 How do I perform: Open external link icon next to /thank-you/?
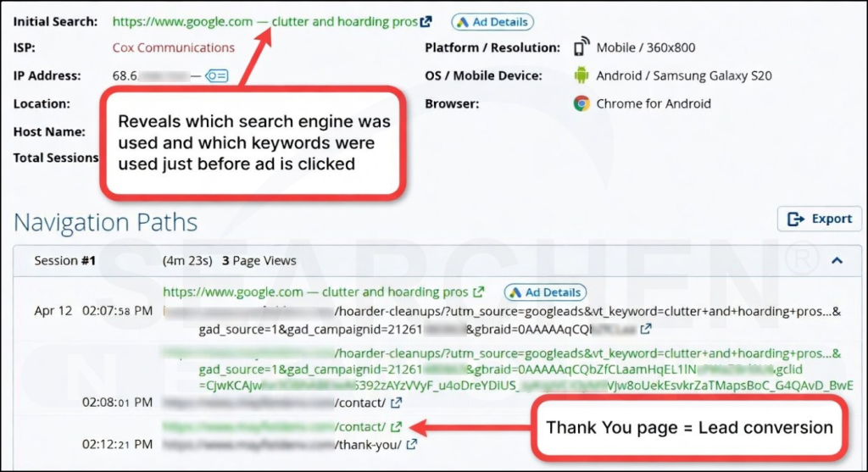pyautogui.click(x=411, y=444)
